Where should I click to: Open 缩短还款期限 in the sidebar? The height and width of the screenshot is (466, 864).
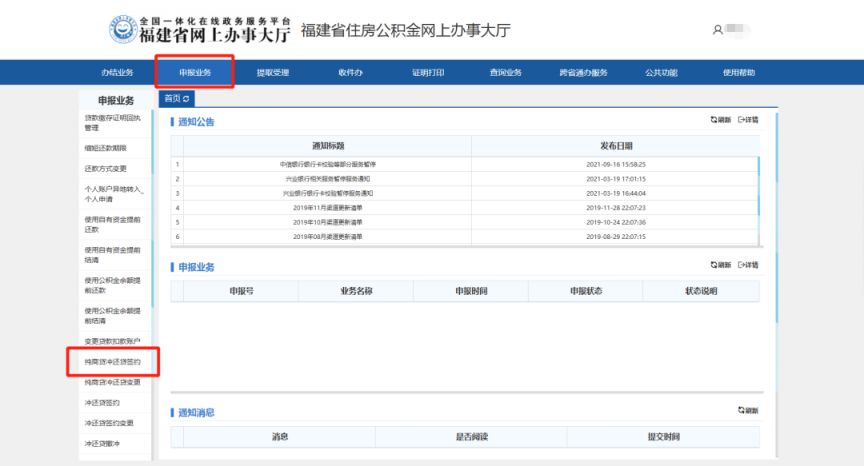[106, 148]
